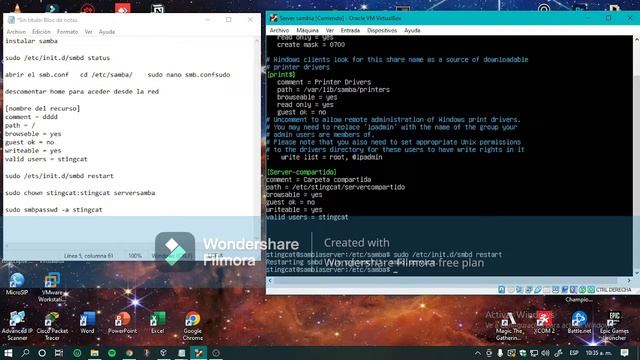Viewport: 640px width, 360px height.
Task: Click VirtualBox display status icon
Action: [x=556, y=290]
